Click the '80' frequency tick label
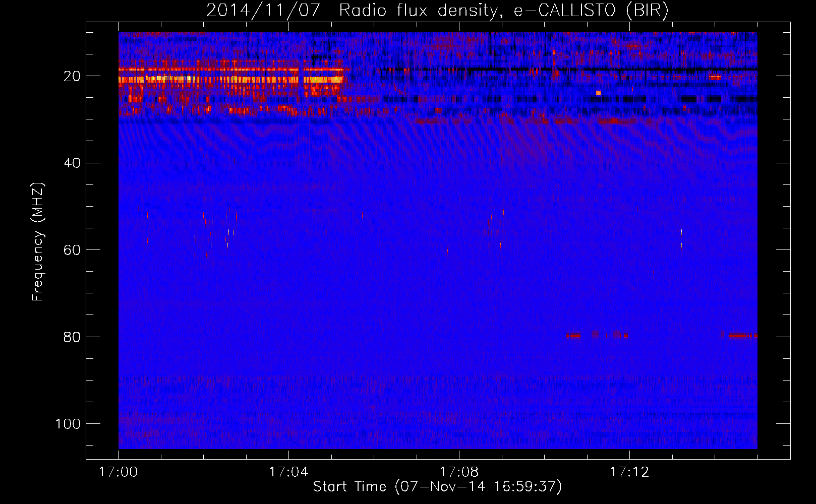This screenshot has width=816, height=504. [72, 337]
